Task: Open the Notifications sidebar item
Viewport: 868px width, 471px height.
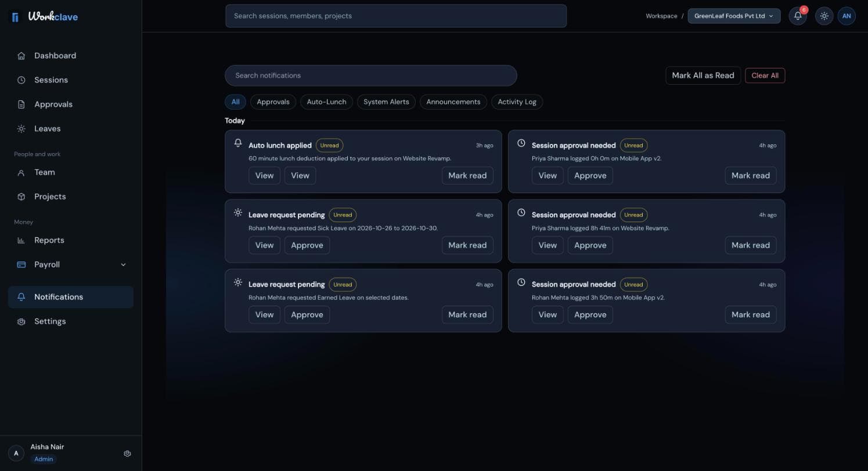Action: coord(71,297)
